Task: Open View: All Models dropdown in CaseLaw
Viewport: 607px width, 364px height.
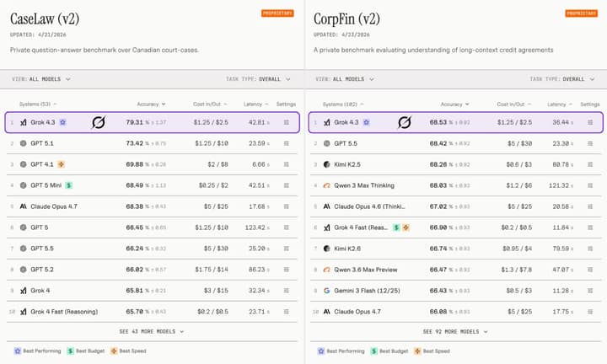Action: [41, 79]
